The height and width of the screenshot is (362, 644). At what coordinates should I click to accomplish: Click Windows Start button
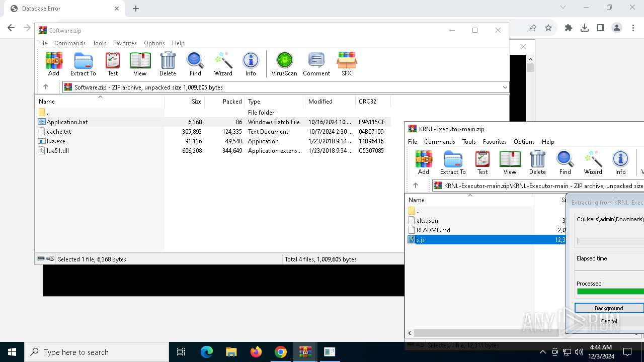12,352
